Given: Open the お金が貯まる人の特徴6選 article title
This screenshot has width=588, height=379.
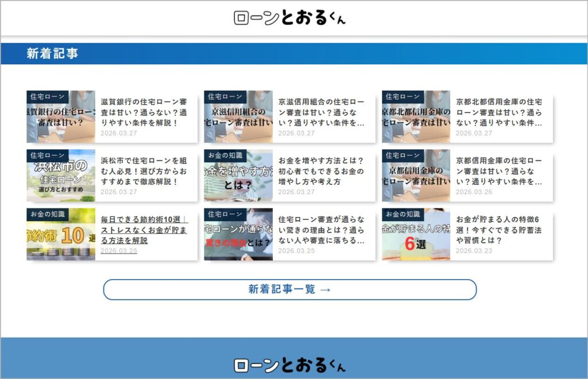Looking at the screenshot, I should pos(498,230).
